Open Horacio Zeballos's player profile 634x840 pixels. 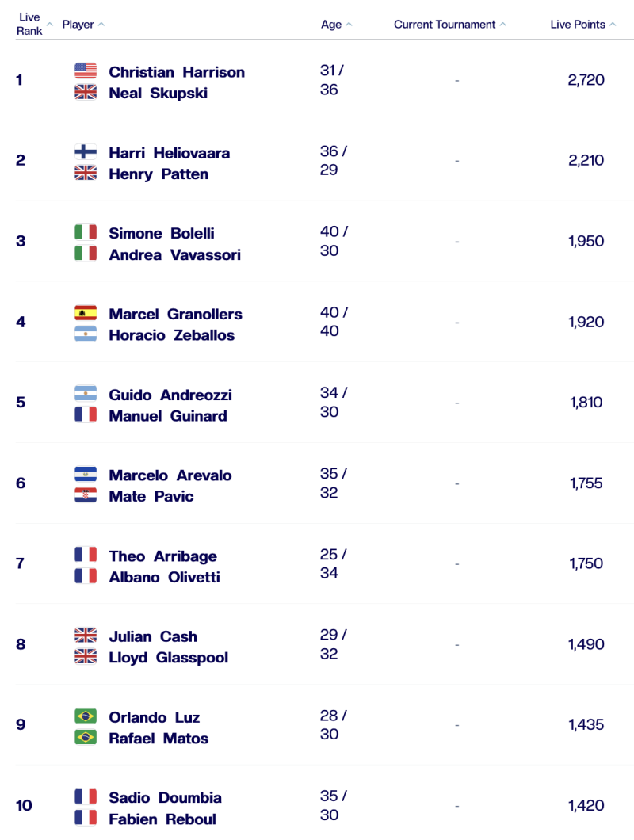tap(171, 335)
